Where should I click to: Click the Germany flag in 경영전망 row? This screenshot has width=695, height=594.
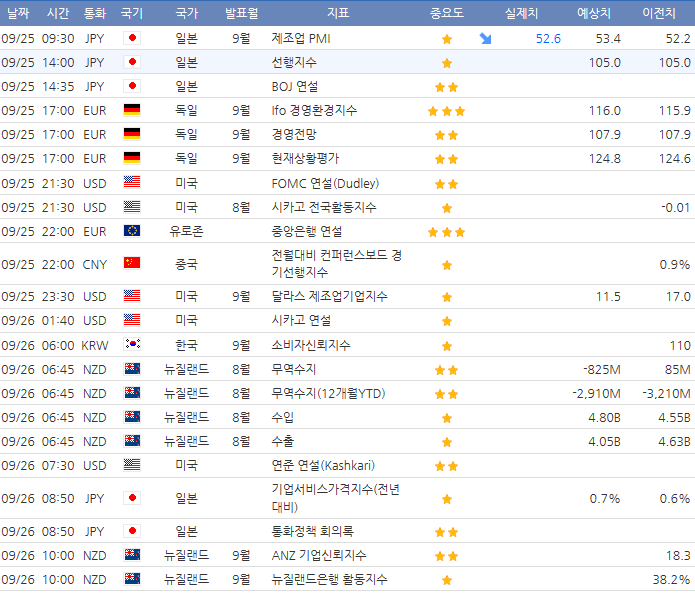[x=132, y=134]
